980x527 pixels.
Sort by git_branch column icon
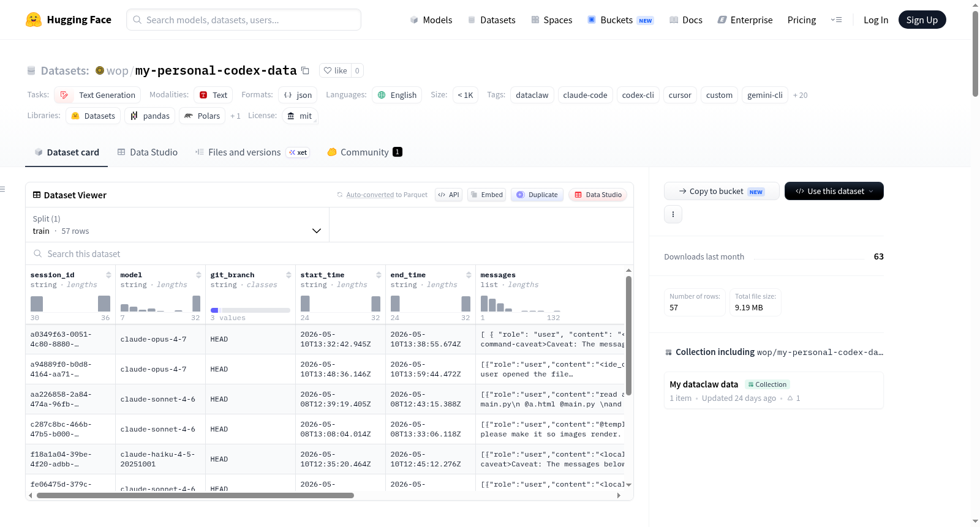click(288, 275)
